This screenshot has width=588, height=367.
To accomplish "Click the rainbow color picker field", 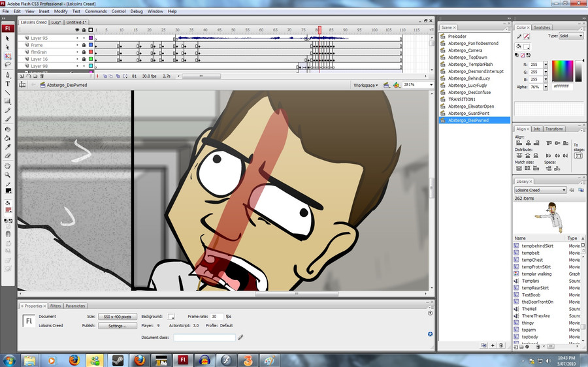I will [563, 71].
